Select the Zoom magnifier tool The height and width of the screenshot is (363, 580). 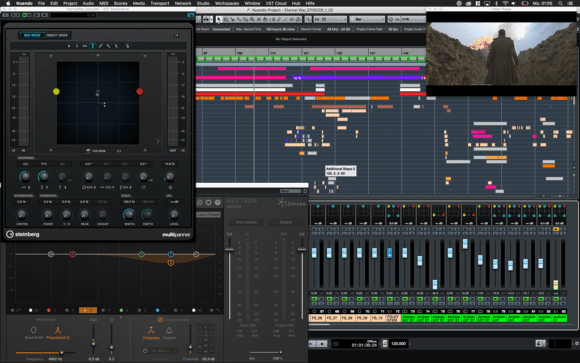(x=252, y=19)
